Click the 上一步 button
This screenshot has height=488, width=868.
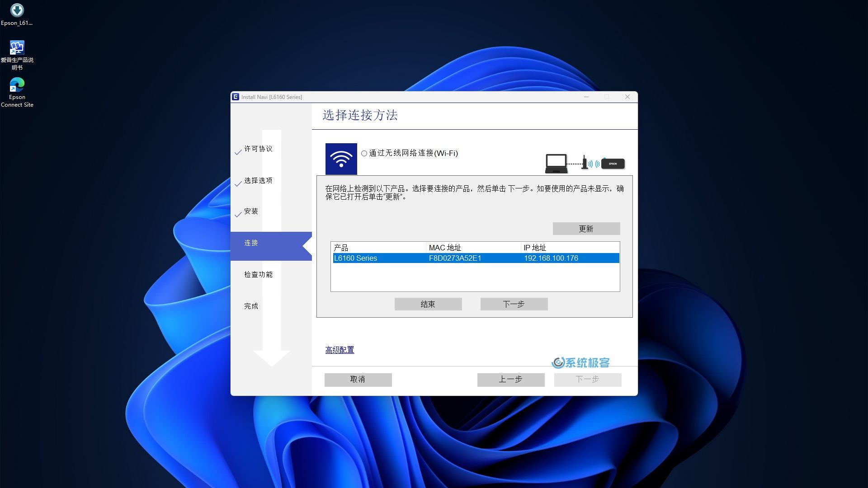point(510,380)
